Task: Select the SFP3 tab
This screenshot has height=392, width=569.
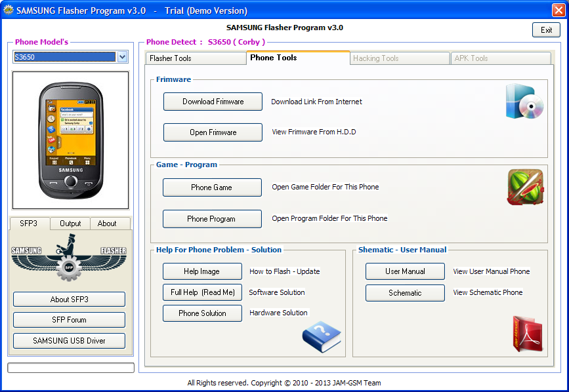Action: (x=29, y=224)
